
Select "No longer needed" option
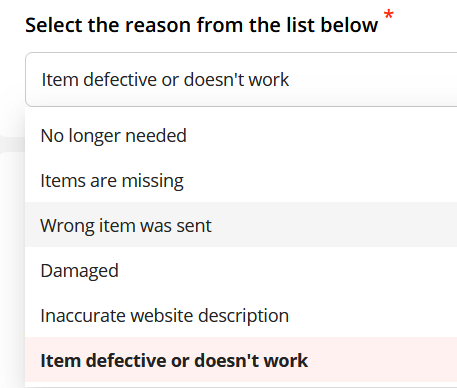[241, 136]
